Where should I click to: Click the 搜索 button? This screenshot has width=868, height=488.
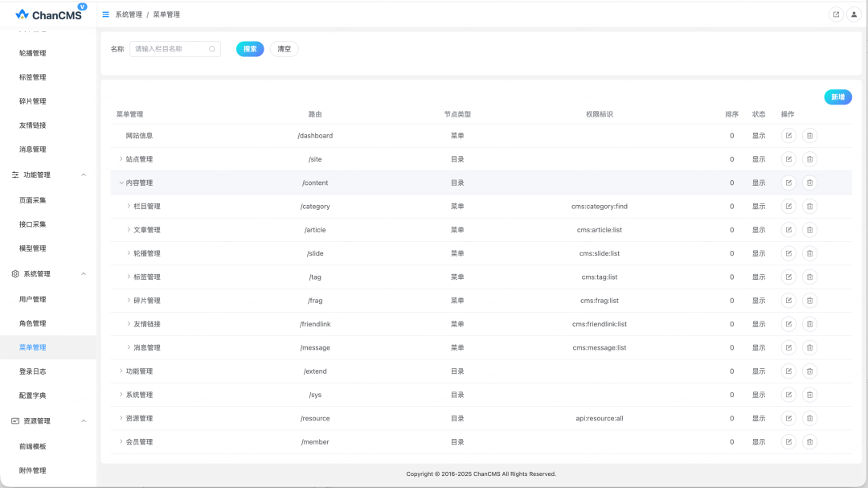pos(250,49)
